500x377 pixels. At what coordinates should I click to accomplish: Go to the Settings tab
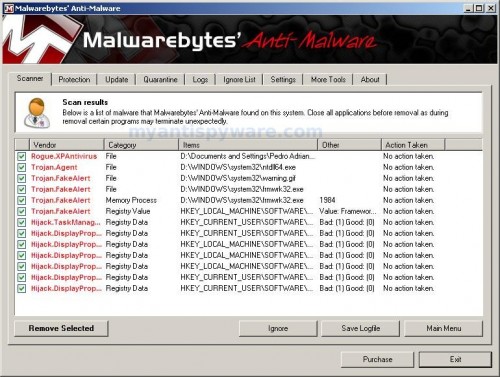click(x=283, y=80)
